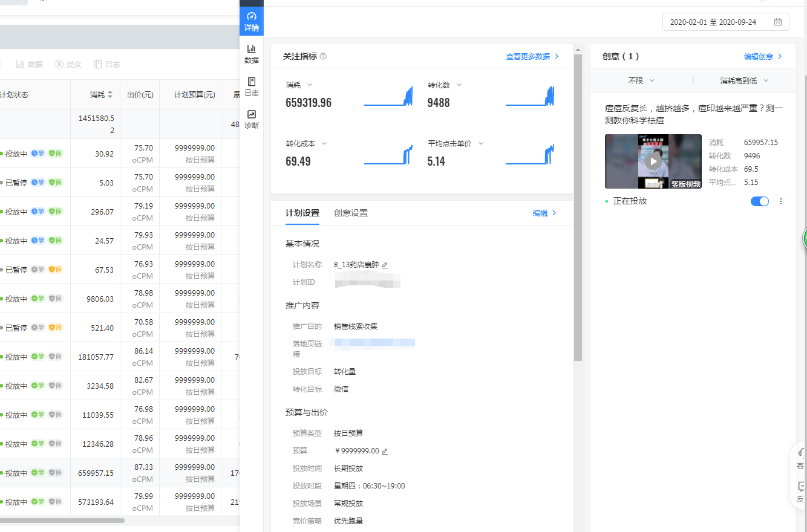Select the 计划设置 tab

pyautogui.click(x=302, y=213)
